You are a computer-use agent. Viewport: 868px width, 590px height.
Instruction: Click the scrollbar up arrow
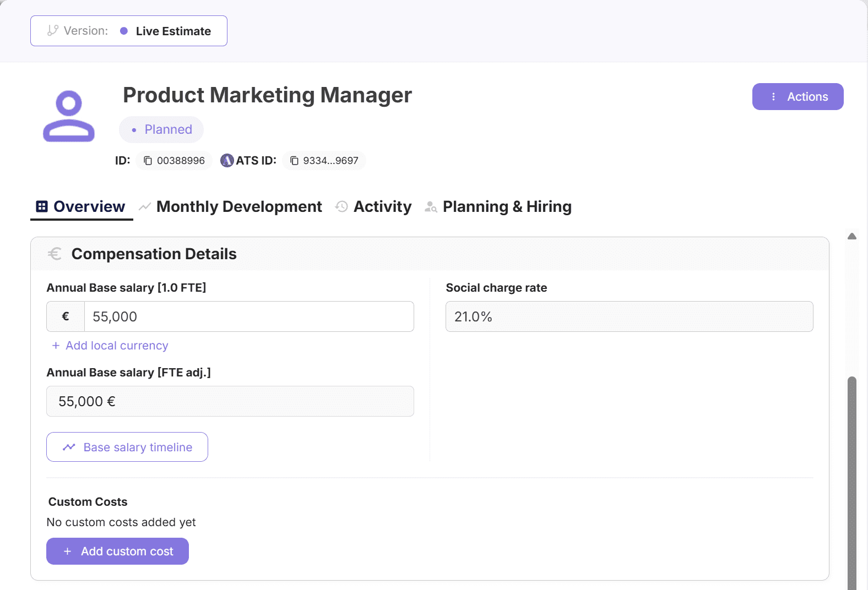click(x=852, y=236)
